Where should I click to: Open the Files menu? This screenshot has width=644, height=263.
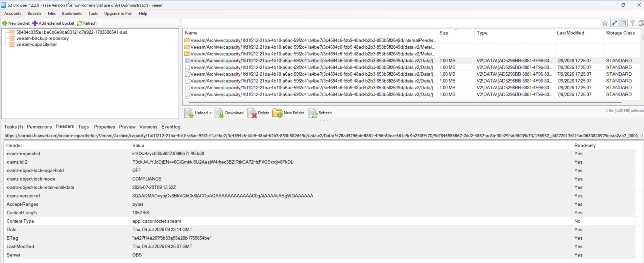[52, 14]
